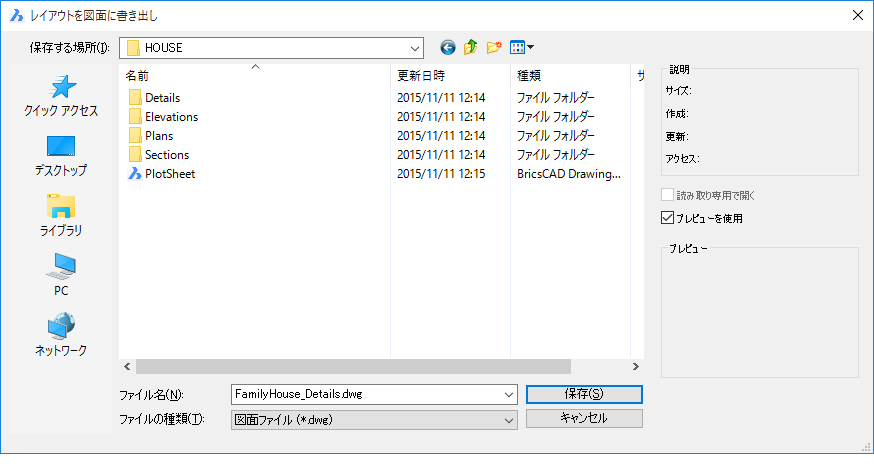
Task: Open クイック アクセス in sidebar
Action: [x=61, y=96]
